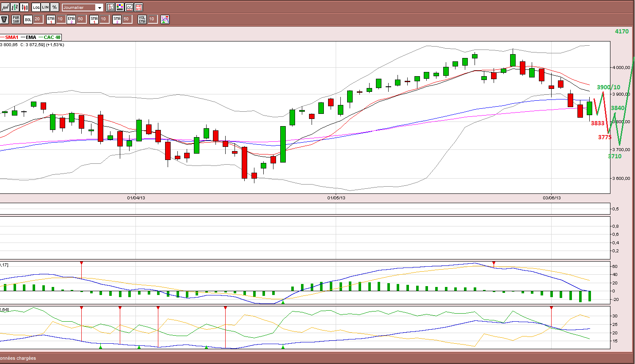Toggle the percent scale button
The height and width of the screenshot is (364, 635).
click(55, 7)
